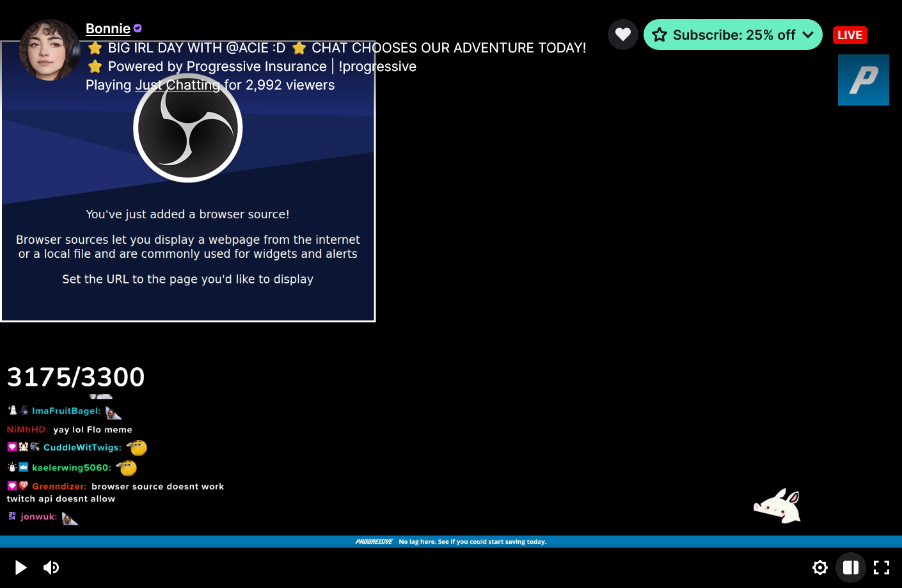Click the text "browser source doesnt work"

pyautogui.click(x=158, y=486)
